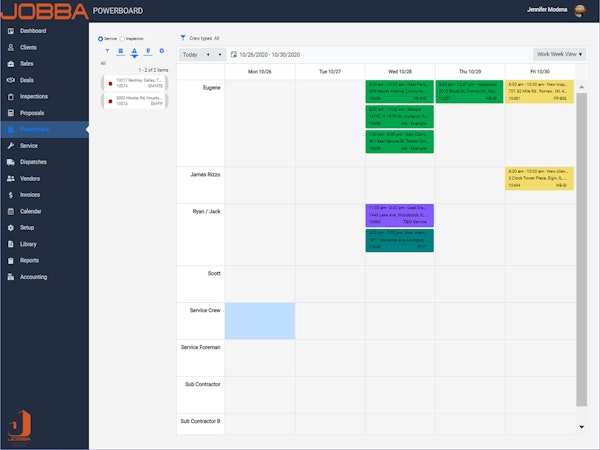Click the scroll down arrow on schedule
600x450 pixels.
(x=581, y=427)
